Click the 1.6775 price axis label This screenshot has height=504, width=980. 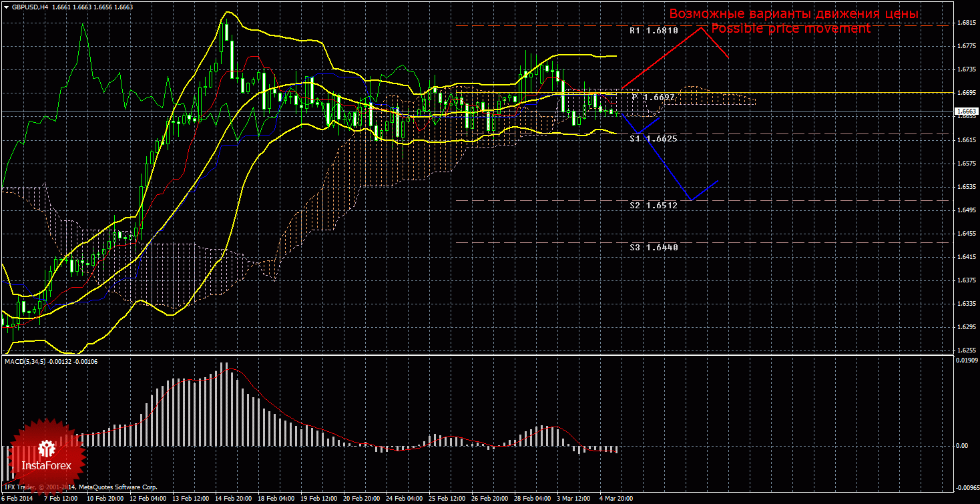[966, 45]
